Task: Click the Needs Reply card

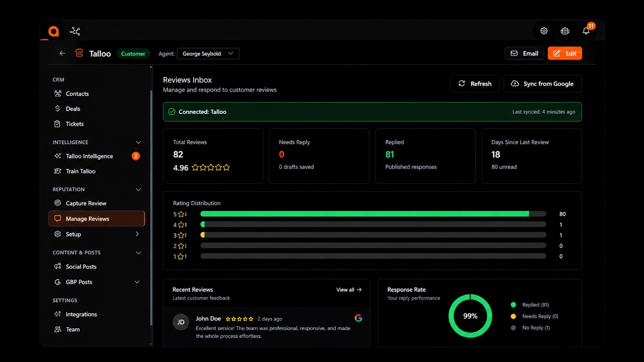Action: [319, 156]
